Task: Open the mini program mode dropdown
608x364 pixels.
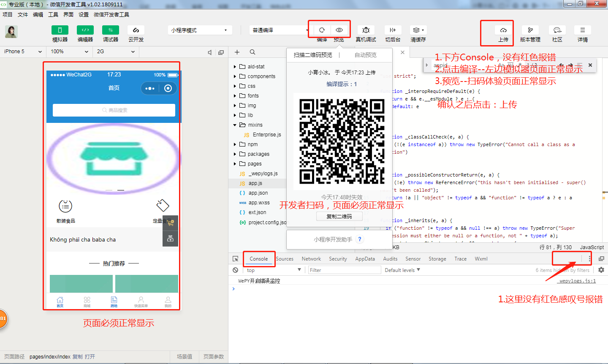Action: (200, 30)
